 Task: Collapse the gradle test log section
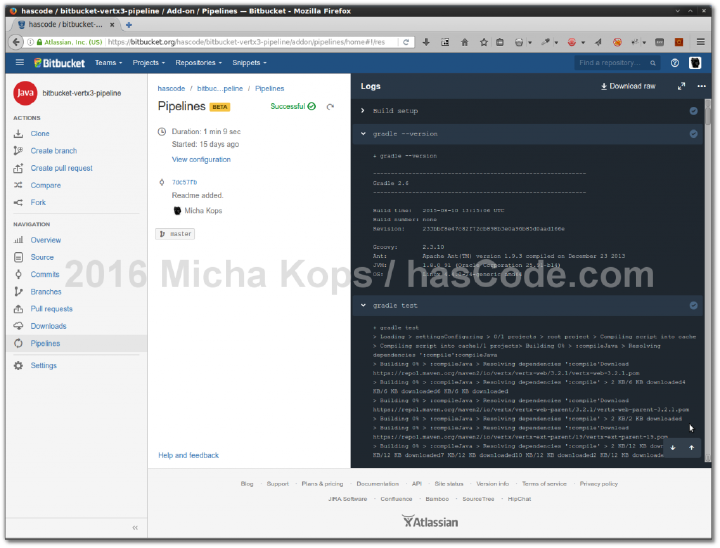pyautogui.click(x=363, y=305)
